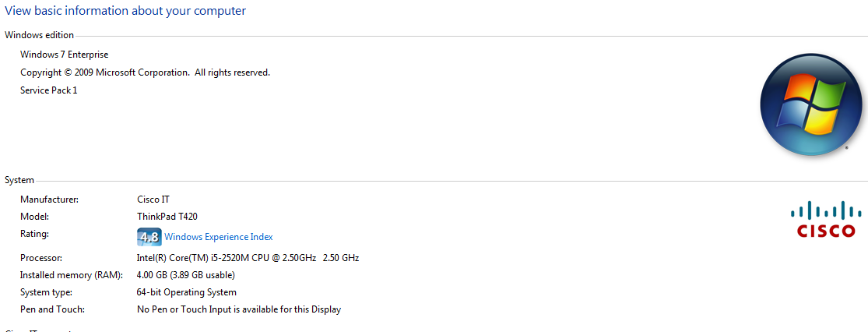Click the 'Installed memory (RAM):' label
The height and width of the screenshot is (332, 868).
click(72, 275)
